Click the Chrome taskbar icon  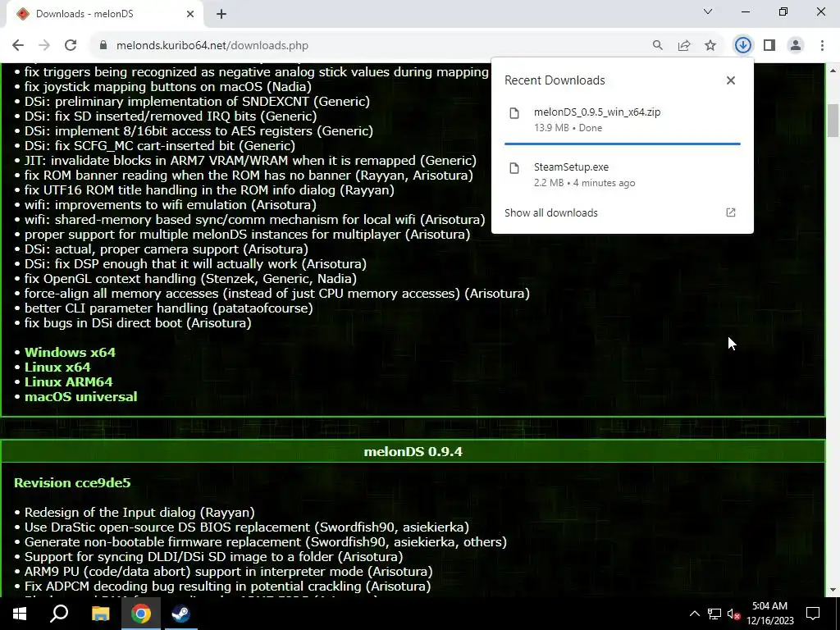(141, 614)
